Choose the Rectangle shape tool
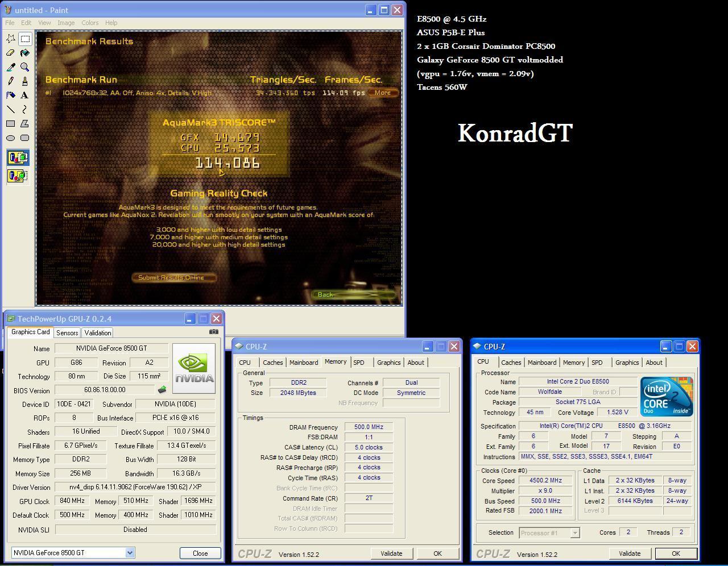Viewport: 728px width, 566px height. coord(11,124)
